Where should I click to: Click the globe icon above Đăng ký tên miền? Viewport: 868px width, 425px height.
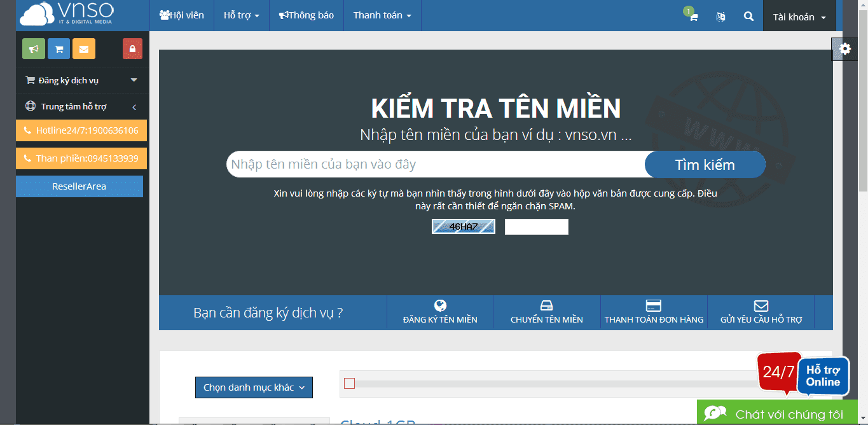(x=440, y=305)
